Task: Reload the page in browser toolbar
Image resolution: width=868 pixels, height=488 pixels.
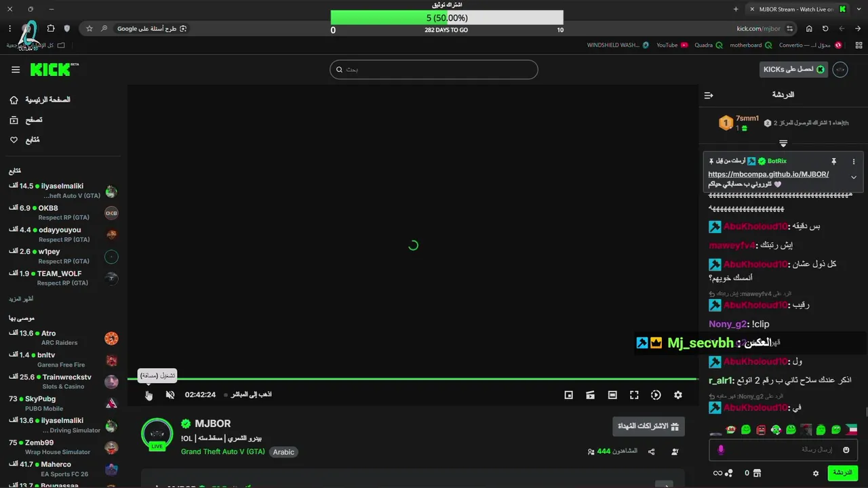Action: (825, 28)
